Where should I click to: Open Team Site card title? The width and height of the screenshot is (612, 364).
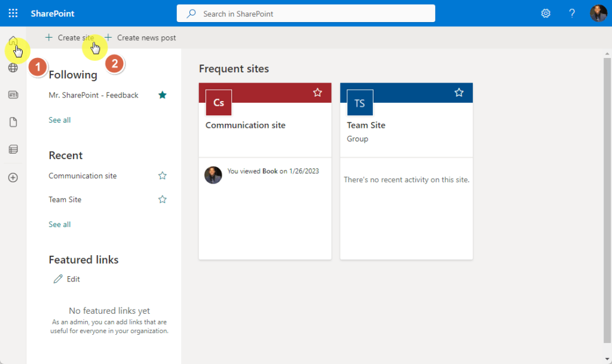click(366, 126)
